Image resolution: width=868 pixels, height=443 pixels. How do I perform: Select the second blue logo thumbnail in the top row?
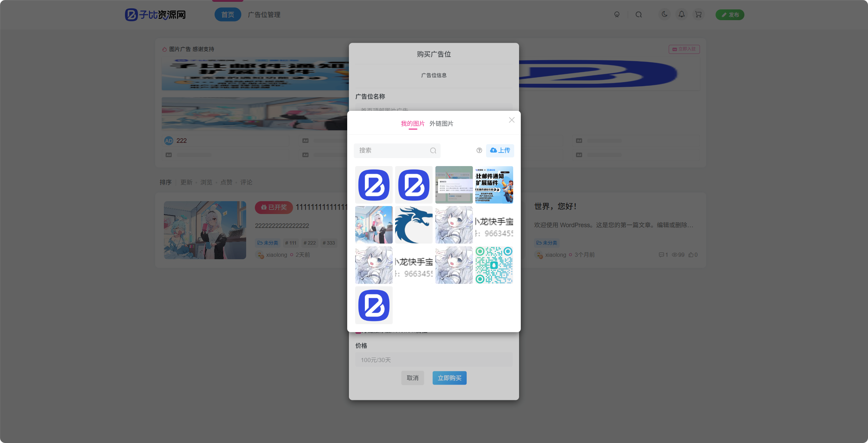[x=414, y=185]
